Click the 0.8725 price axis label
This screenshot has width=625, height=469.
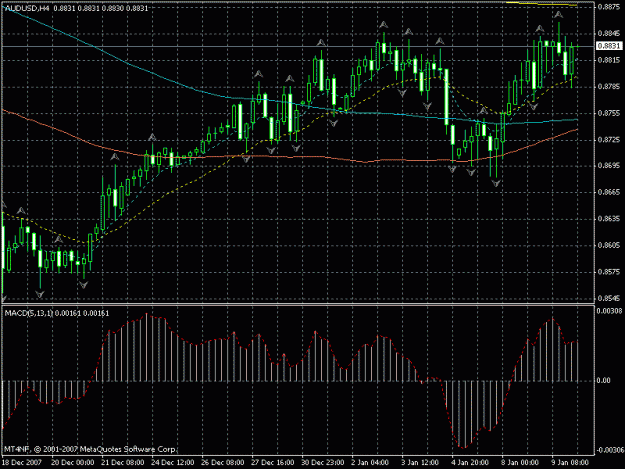tap(609, 139)
